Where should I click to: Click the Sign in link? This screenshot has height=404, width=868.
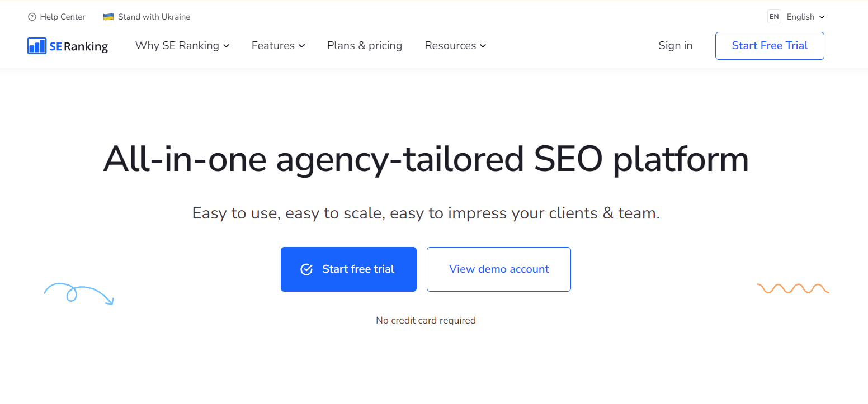pyautogui.click(x=675, y=45)
